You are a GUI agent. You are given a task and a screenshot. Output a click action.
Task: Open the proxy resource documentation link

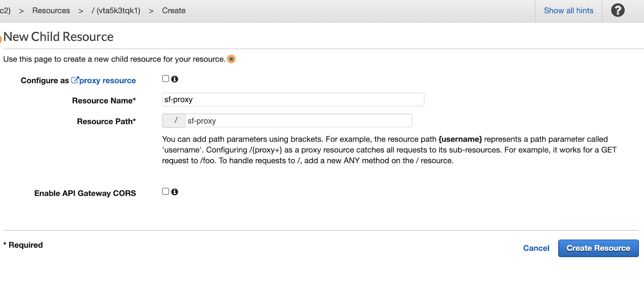pos(107,81)
